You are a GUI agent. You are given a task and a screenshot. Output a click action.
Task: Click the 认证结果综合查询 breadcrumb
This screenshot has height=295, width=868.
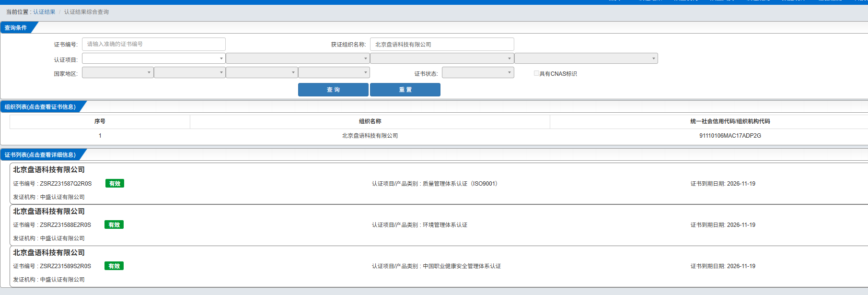tap(86, 12)
